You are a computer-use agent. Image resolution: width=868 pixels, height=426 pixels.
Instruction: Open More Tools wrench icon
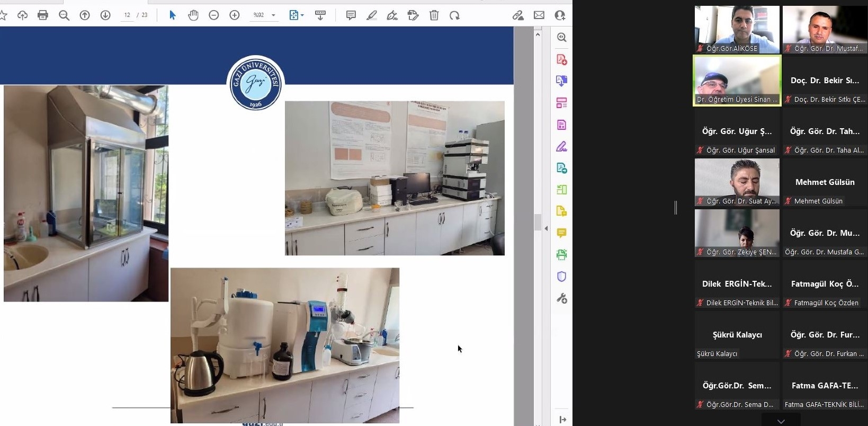[x=561, y=298]
